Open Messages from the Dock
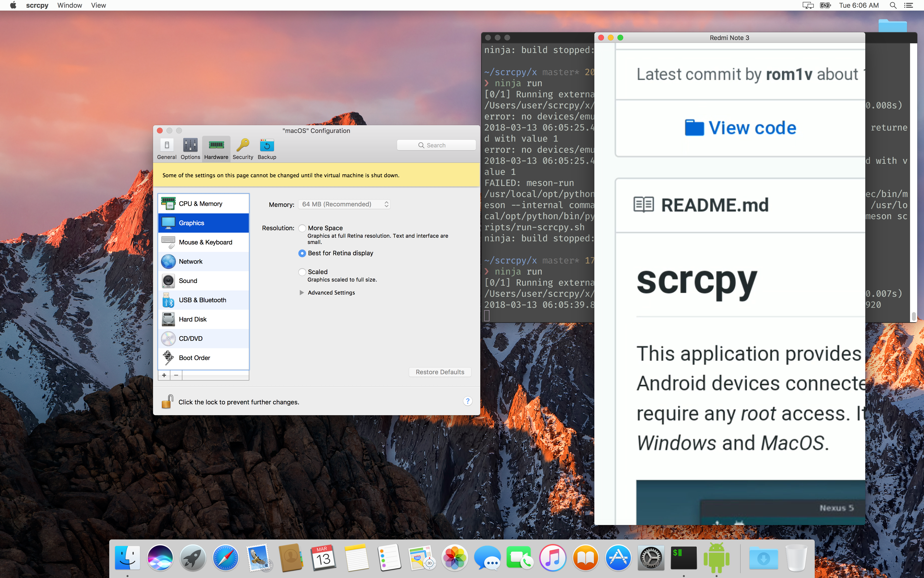The image size is (924, 578). pyautogui.click(x=488, y=558)
